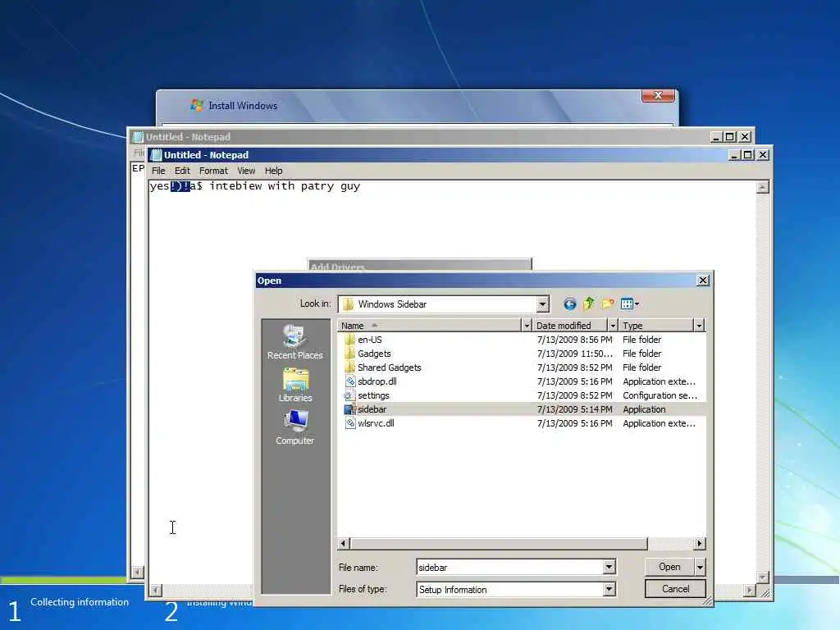Screen dimensions: 840x630
Task: Go back using the blue back arrow icon
Action: click(569, 304)
